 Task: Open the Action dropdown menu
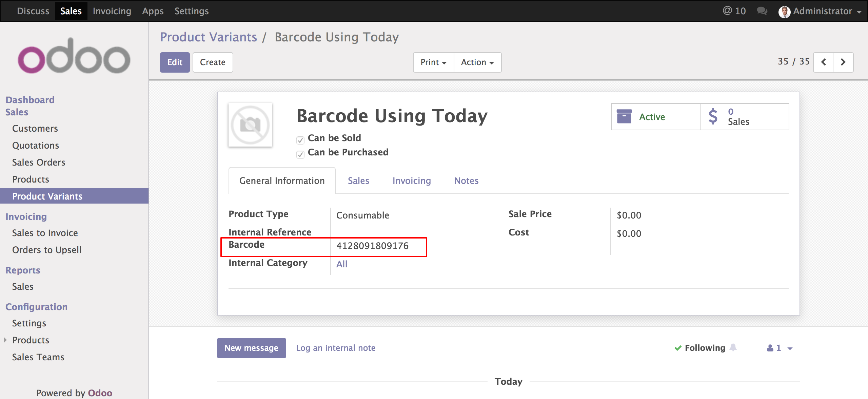(477, 62)
